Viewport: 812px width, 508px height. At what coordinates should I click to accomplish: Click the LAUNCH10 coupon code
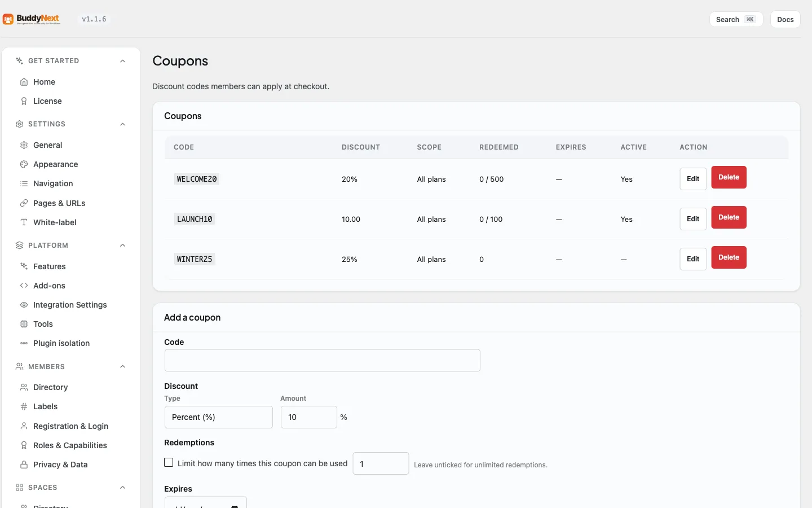pyautogui.click(x=195, y=219)
